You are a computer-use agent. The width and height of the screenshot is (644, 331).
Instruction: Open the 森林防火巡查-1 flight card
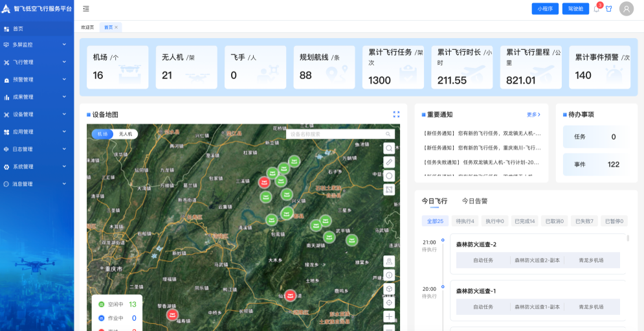click(538, 301)
